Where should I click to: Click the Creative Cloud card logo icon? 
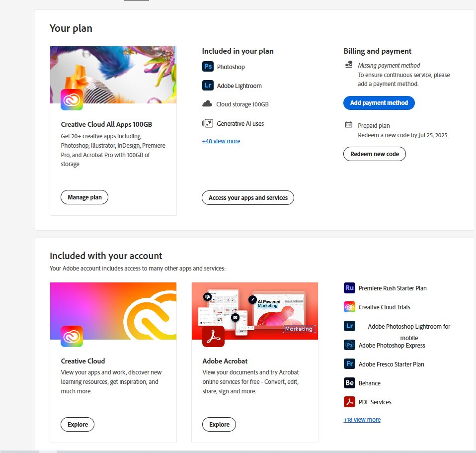tap(72, 336)
